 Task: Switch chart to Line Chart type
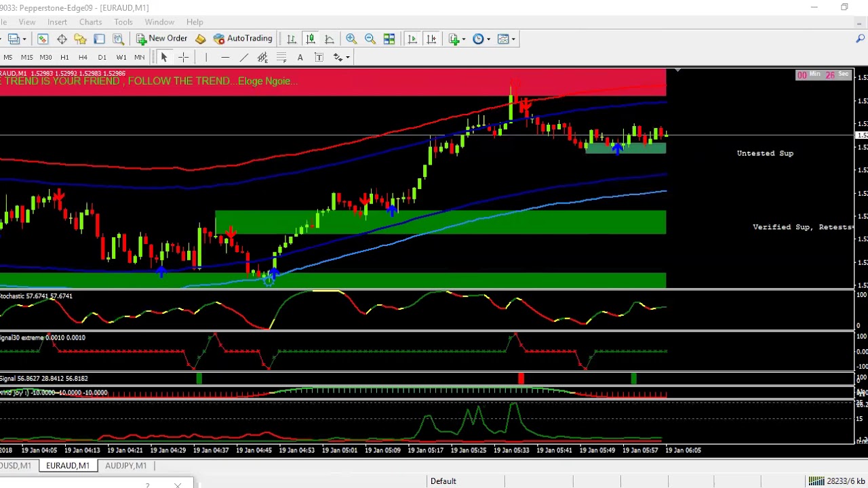[330, 39]
